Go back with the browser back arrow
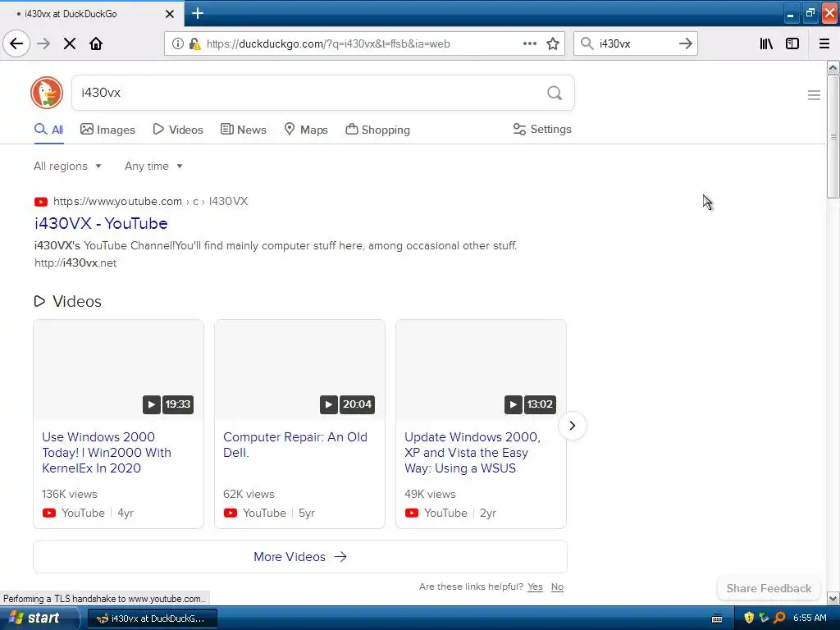The image size is (840, 630). [16, 43]
